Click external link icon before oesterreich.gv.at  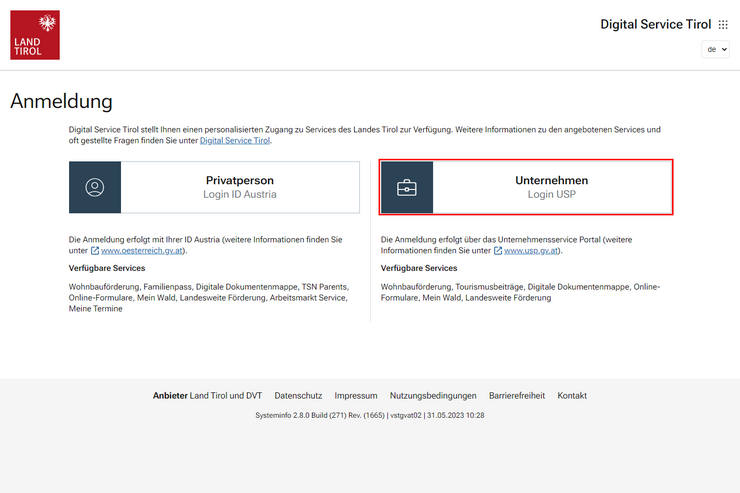95,251
